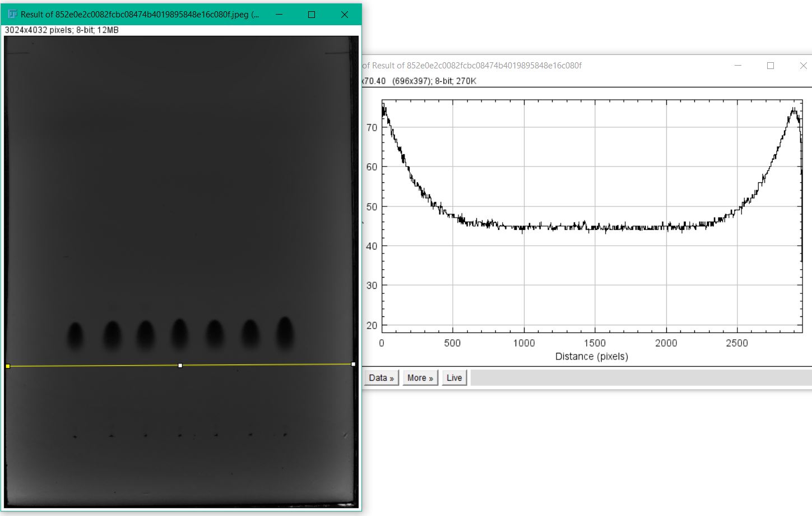Click the faint solvent front spots near the plate bottom
Image resolution: width=812 pixels, height=516 pixels.
click(x=179, y=435)
